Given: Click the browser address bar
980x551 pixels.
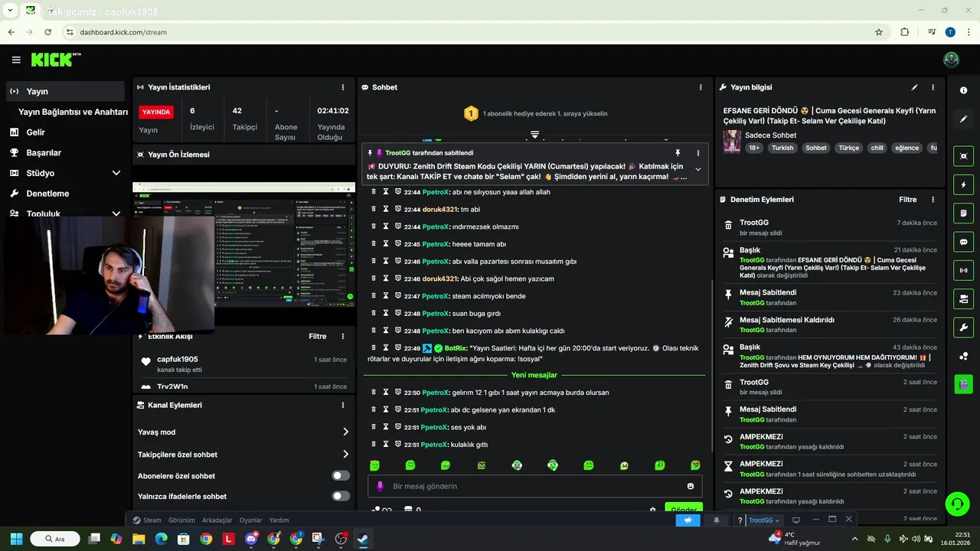Looking at the screenshot, I should tap(469, 32).
